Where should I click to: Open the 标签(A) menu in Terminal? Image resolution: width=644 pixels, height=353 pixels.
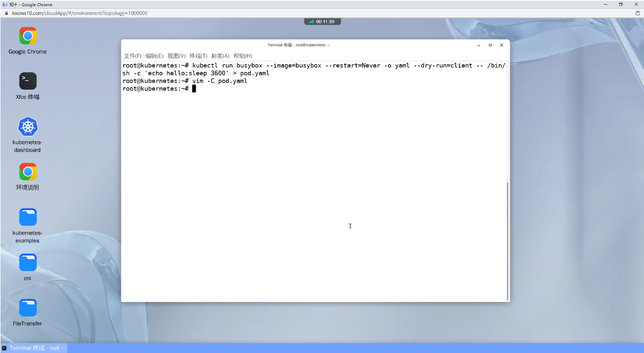click(220, 56)
